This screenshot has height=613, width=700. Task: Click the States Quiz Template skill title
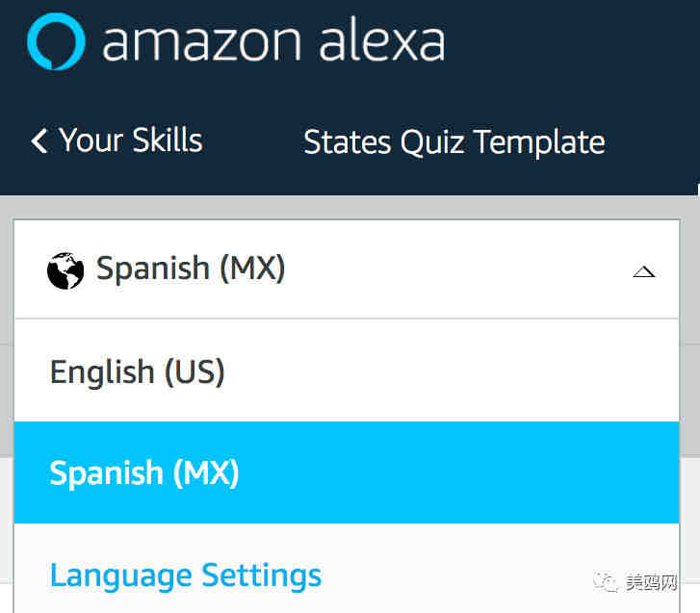(454, 142)
